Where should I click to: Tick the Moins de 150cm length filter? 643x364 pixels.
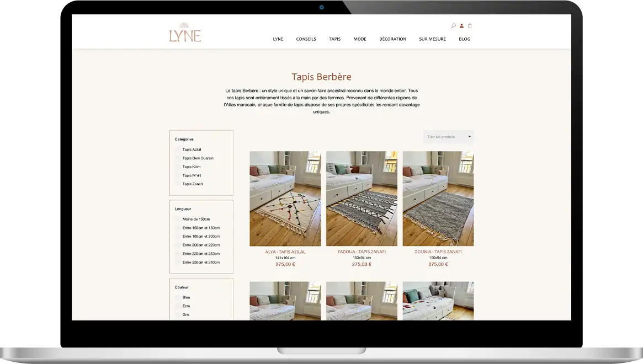coord(178,220)
